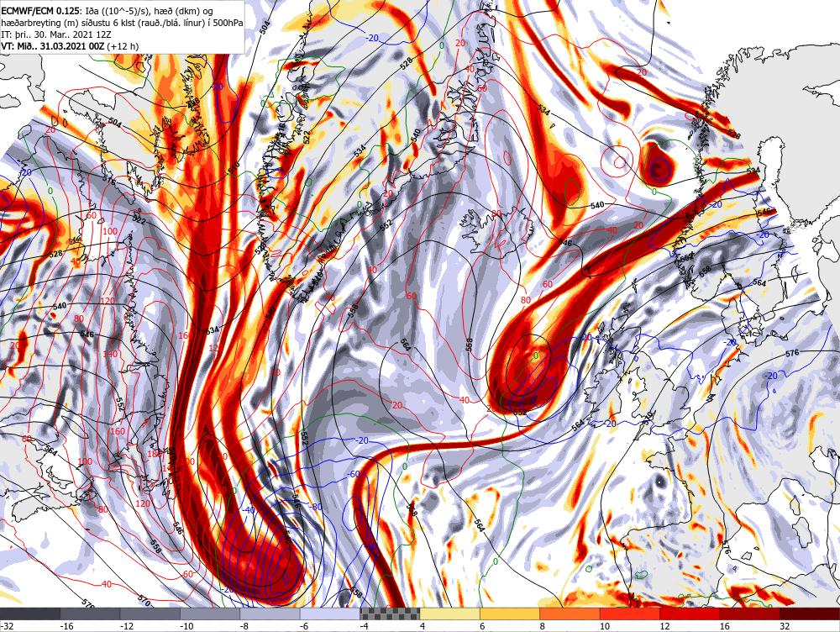Pick the light yellow swatch between 4 and 6
This screenshot has height=632, width=840.
(450, 614)
